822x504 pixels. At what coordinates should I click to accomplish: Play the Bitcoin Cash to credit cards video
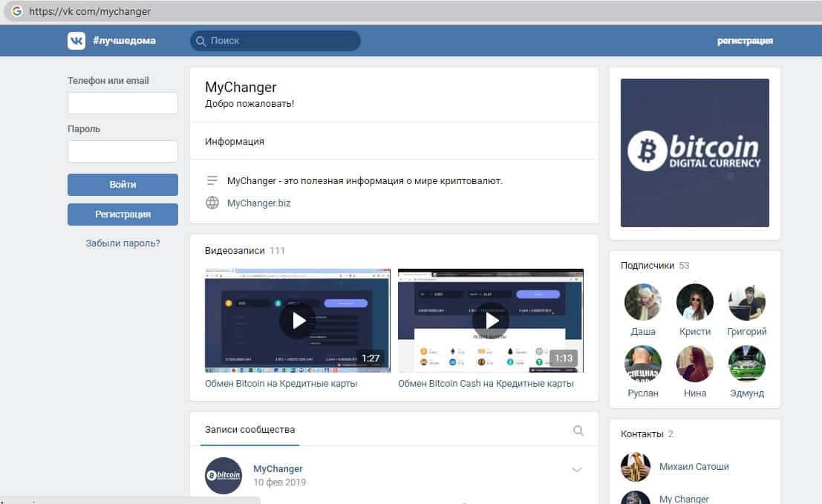491,321
